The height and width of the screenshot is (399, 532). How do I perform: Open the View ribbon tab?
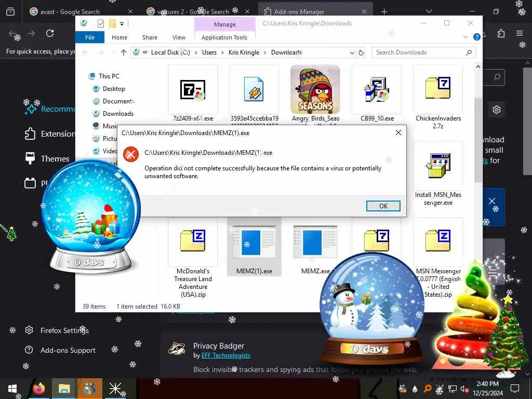click(x=179, y=37)
